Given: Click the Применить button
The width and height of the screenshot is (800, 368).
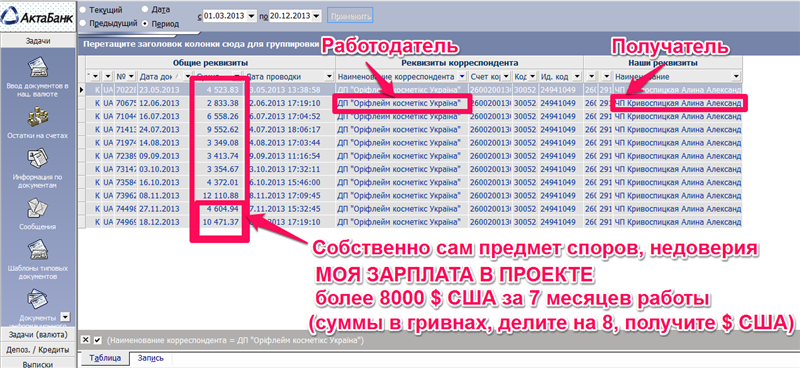Looking at the screenshot, I should point(350,16).
